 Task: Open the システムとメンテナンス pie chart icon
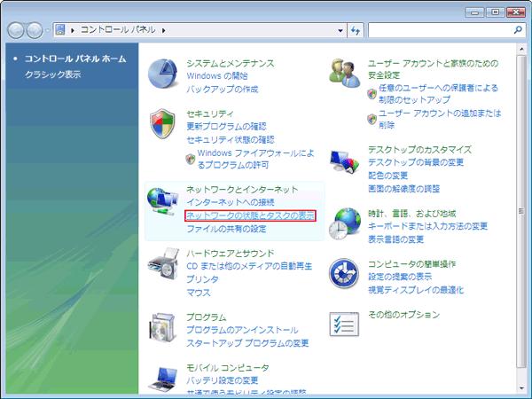tap(163, 74)
